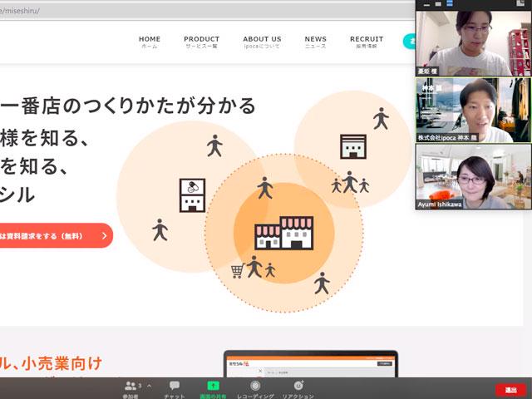Select the top participant video thumbnail
Viewport: 532px width, 399px height.
473,42
